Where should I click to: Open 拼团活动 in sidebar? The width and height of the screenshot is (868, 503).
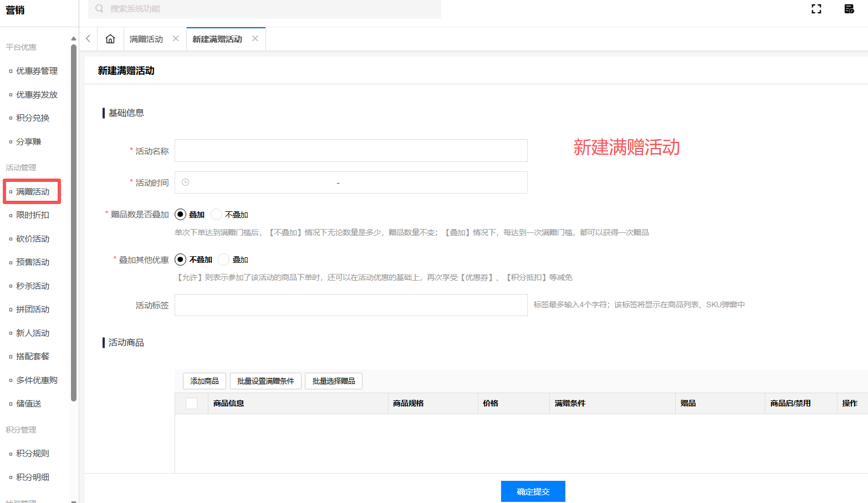pos(33,309)
